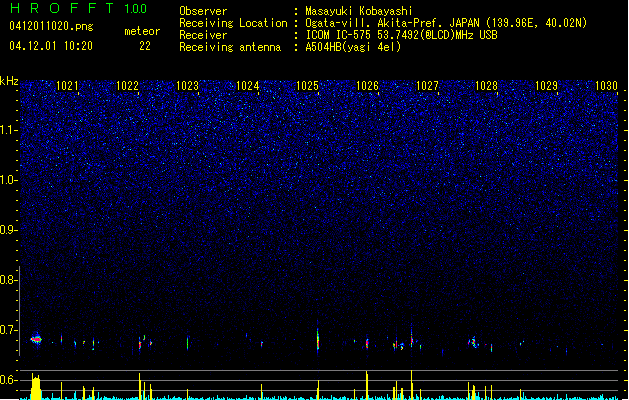Click time axis marker 1025
This screenshot has width=629, height=400.
tap(307, 85)
